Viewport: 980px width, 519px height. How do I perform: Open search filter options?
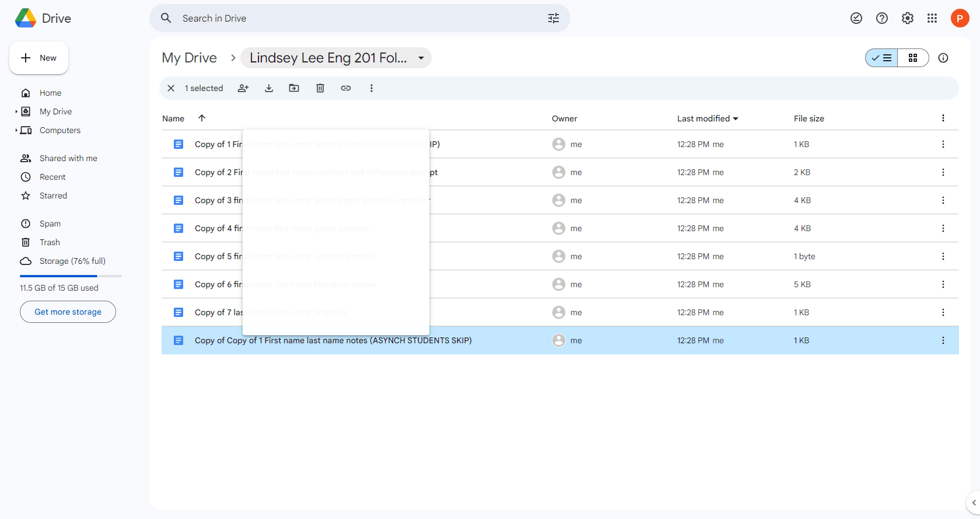coord(554,18)
